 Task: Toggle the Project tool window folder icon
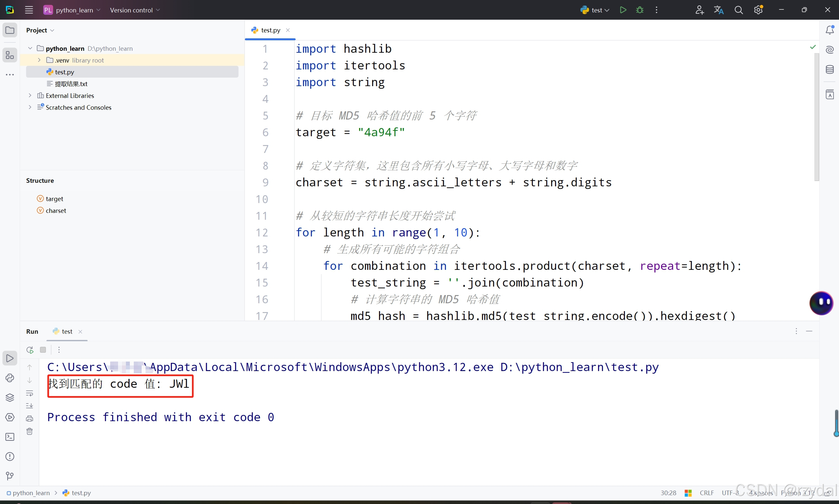(10, 30)
